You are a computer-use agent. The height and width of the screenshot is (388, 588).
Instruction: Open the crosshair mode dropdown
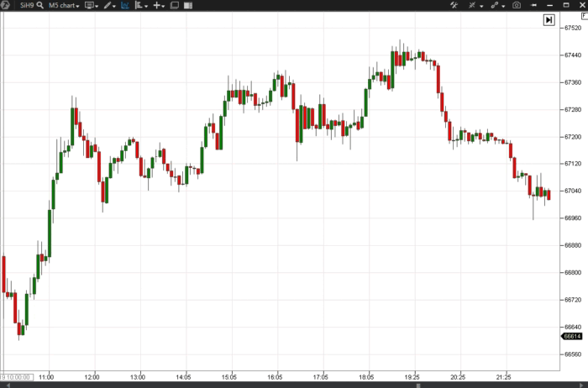pyautogui.click(x=475, y=5)
